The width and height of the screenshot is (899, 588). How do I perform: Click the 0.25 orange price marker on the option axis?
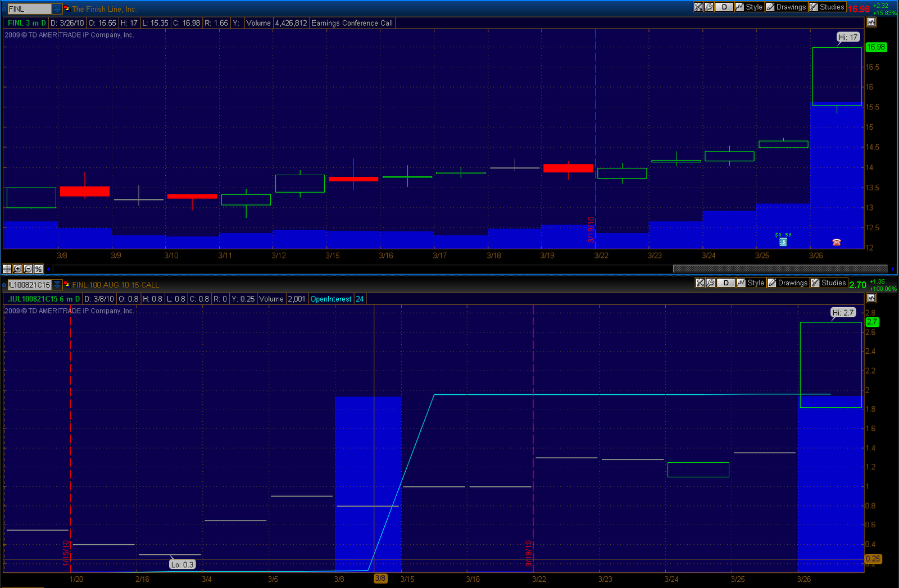(873, 559)
